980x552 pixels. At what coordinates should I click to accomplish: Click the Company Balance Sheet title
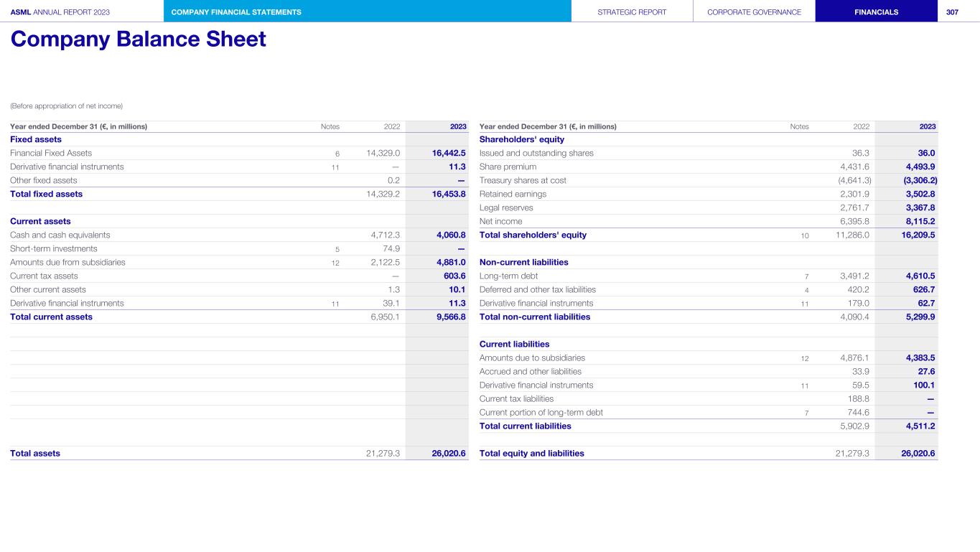[x=138, y=39]
